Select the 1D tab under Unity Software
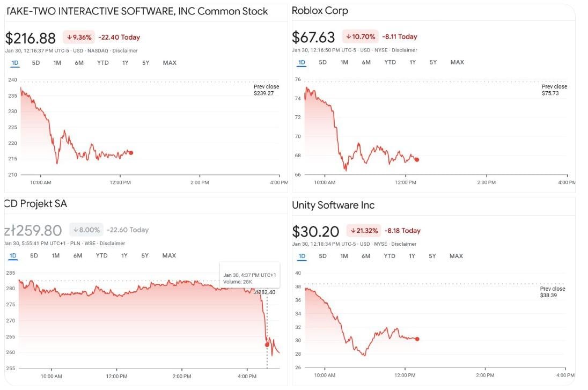Viewport: 588px width, 390px height. tap(302, 256)
